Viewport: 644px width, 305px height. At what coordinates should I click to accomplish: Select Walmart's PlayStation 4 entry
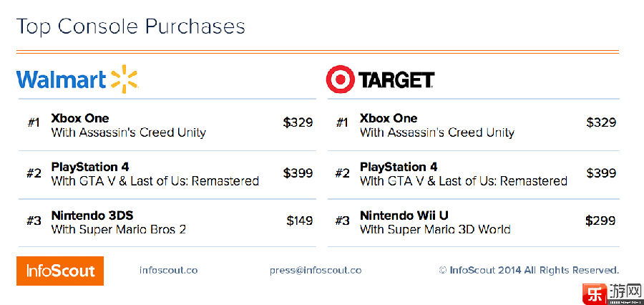167,174
